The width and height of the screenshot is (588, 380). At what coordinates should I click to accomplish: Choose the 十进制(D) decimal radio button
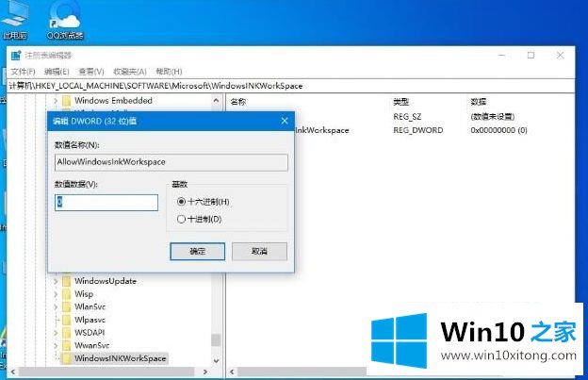pyautogui.click(x=181, y=219)
